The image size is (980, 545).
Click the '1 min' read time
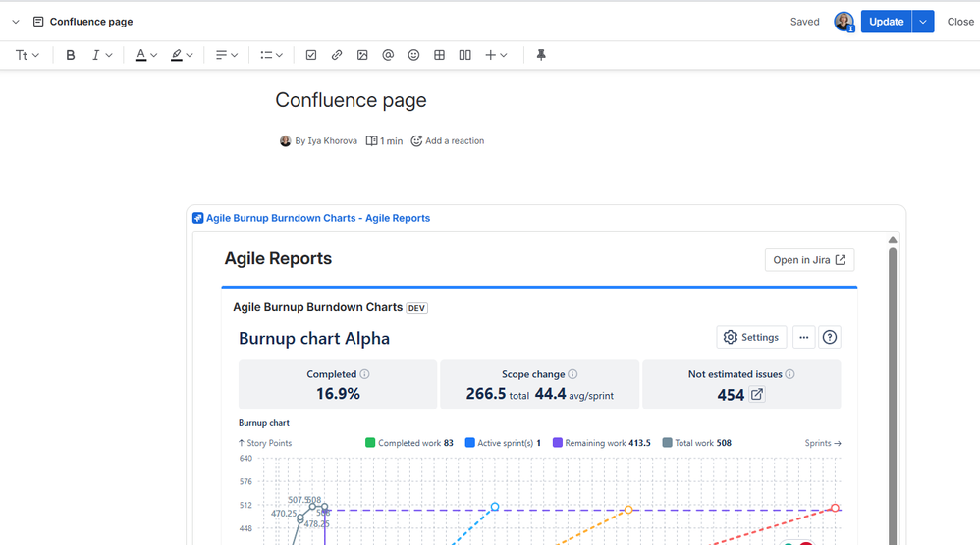tap(384, 141)
